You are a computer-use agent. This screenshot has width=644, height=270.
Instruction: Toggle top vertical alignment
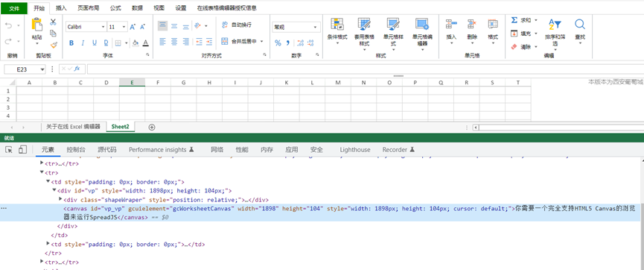162,26
